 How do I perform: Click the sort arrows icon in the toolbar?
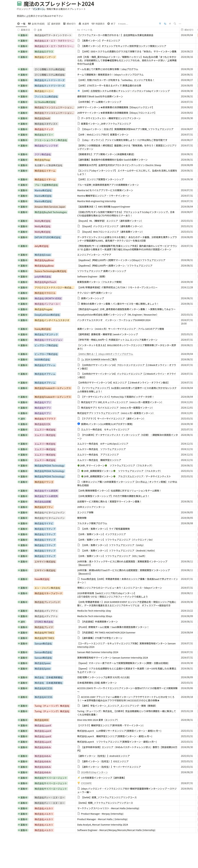coord(165,24)
